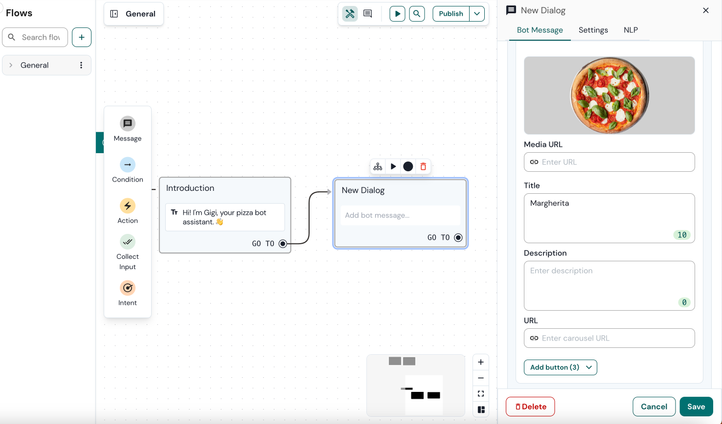Switch to the Settings tab
Image resolution: width=722 pixels, height=424 pixels.
point(593,30)
